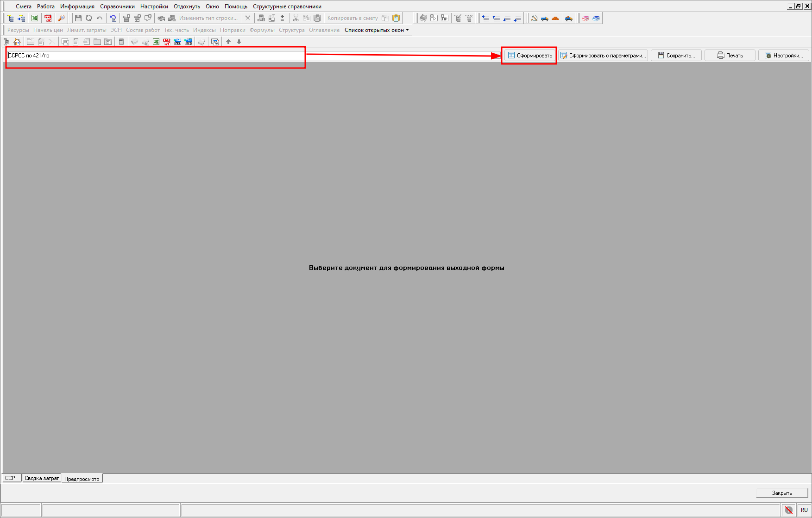Open the Настройки menu in menu bar

(x=154, y=6)
